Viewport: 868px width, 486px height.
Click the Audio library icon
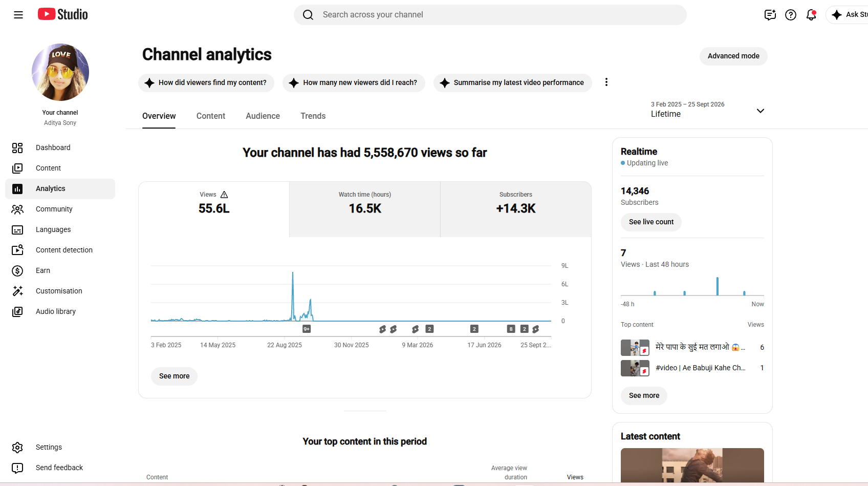click(17, 311)
